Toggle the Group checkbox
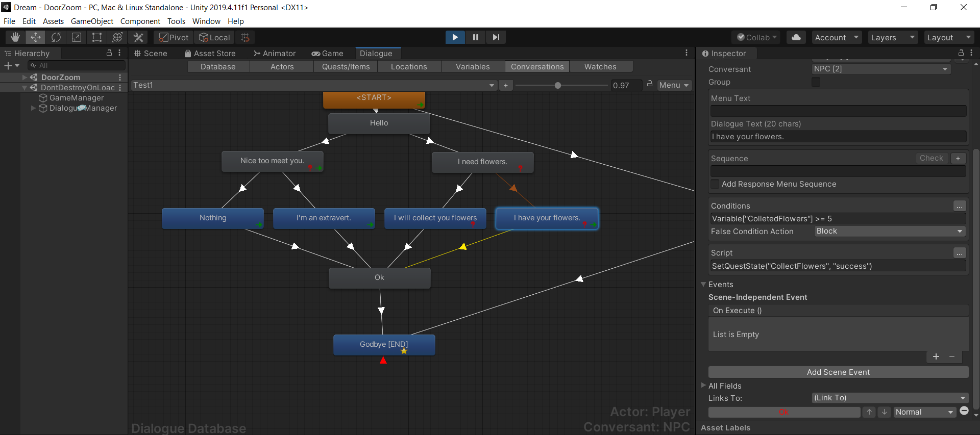Viewport: 980px width, 435px height. (x=816, y=82)
